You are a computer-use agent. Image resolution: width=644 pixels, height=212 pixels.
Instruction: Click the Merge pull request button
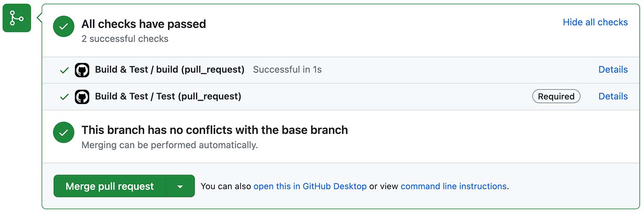coord(110,186)
